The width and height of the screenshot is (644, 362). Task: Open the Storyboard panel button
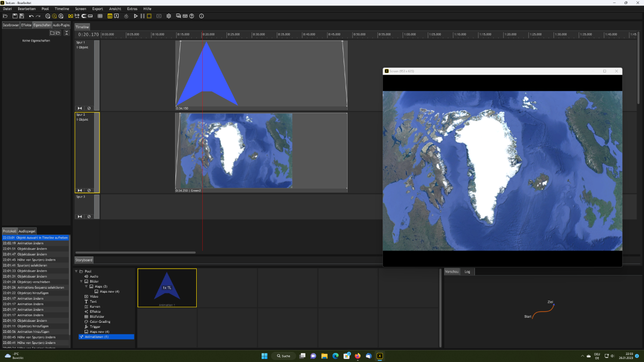(x=84, y=260)
